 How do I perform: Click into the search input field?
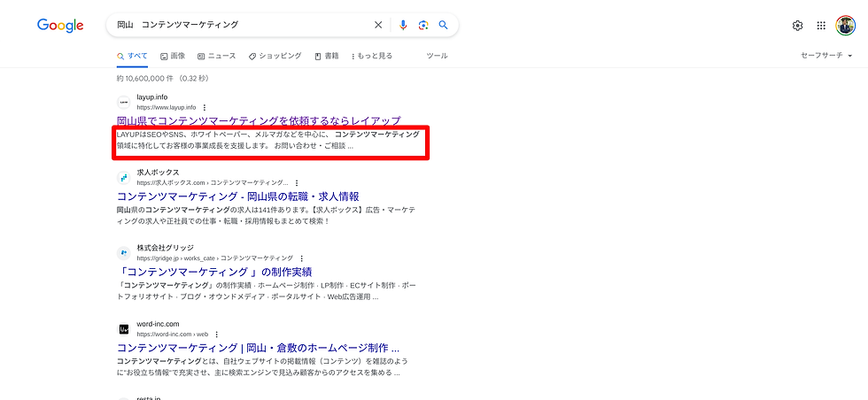241,25
